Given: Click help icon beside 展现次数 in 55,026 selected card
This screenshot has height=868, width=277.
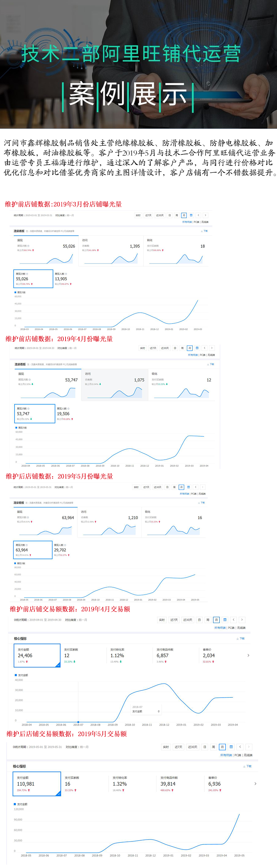Looking at the screenshot, I should click(27, 274).
